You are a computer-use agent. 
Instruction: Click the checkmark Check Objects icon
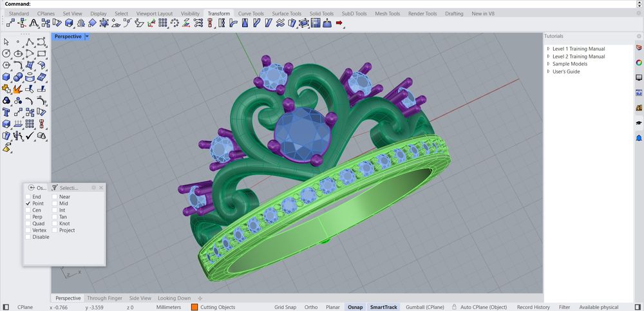[x=30, y=135]
